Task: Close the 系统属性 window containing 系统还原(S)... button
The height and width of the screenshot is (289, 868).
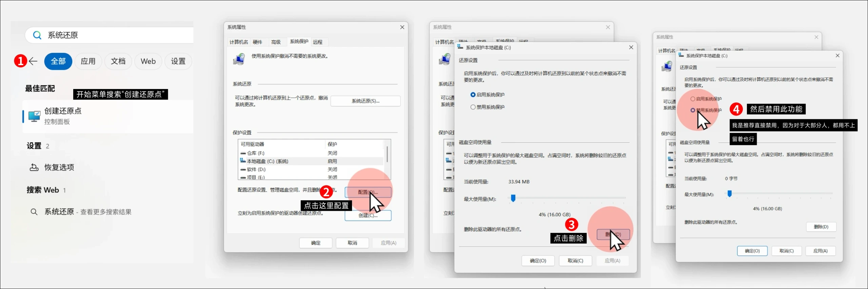Action: pos(402,27)
